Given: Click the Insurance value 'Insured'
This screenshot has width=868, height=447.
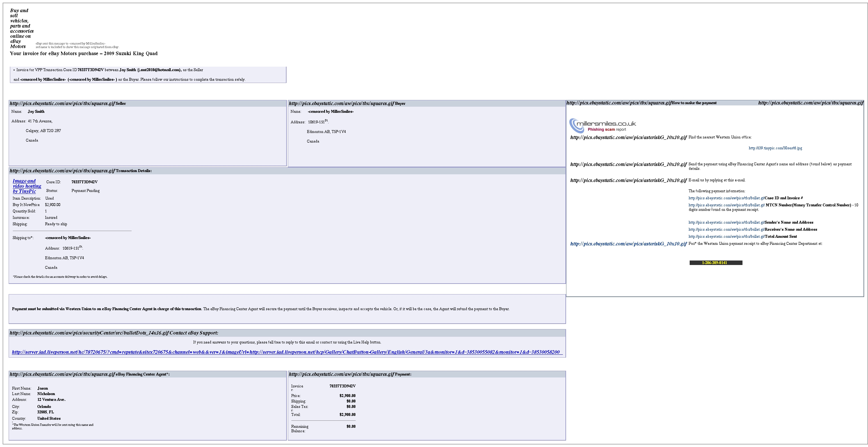Looking at the screenshot, I should point(51,218).
